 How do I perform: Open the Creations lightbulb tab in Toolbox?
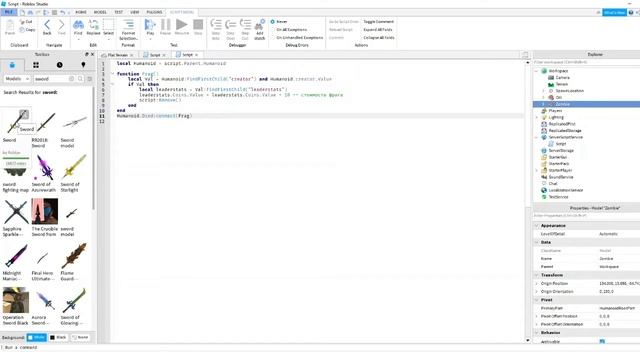coord(83,65)
